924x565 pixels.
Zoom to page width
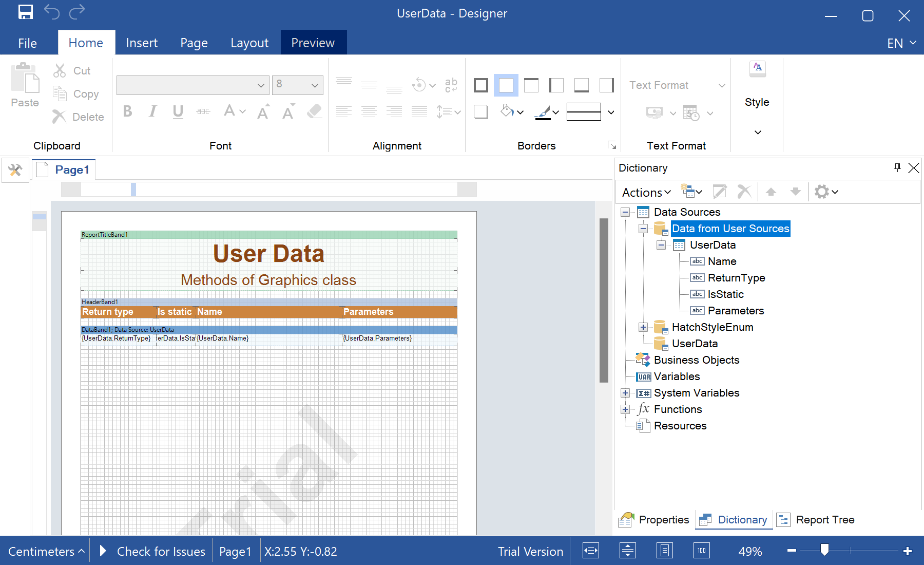(x=591, y=551)
